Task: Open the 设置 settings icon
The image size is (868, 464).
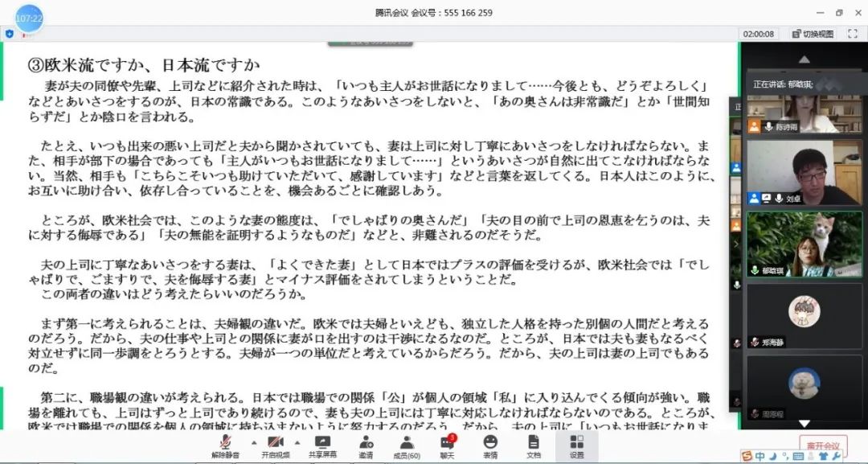Action: [x=576, y=446]
